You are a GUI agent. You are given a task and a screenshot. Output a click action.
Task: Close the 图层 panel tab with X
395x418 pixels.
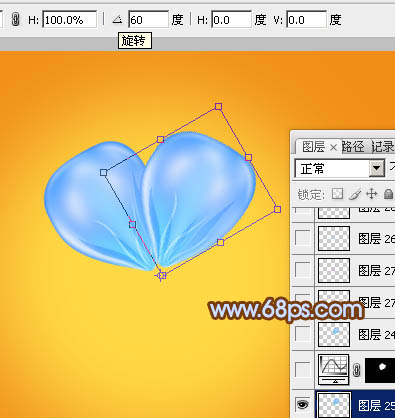pos(333,147)
